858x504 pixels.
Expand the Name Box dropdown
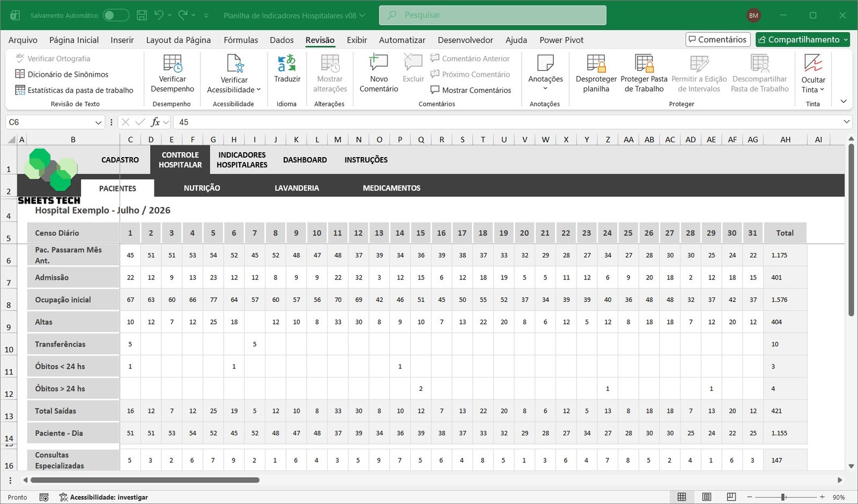coord(98,123)
